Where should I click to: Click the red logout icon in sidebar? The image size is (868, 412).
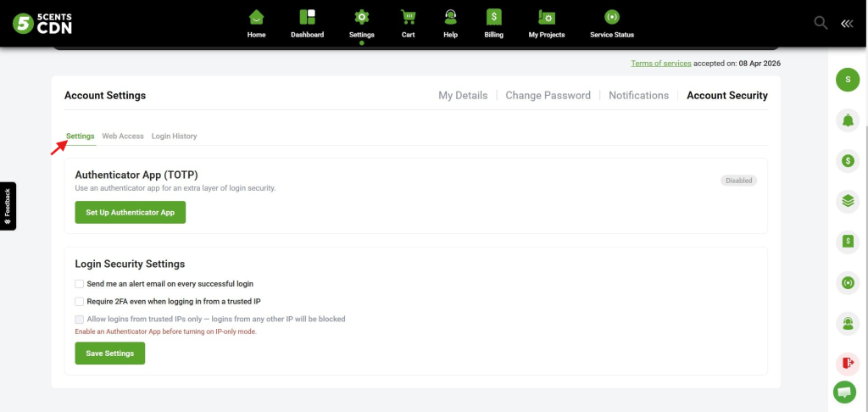(x=848, y=364)
